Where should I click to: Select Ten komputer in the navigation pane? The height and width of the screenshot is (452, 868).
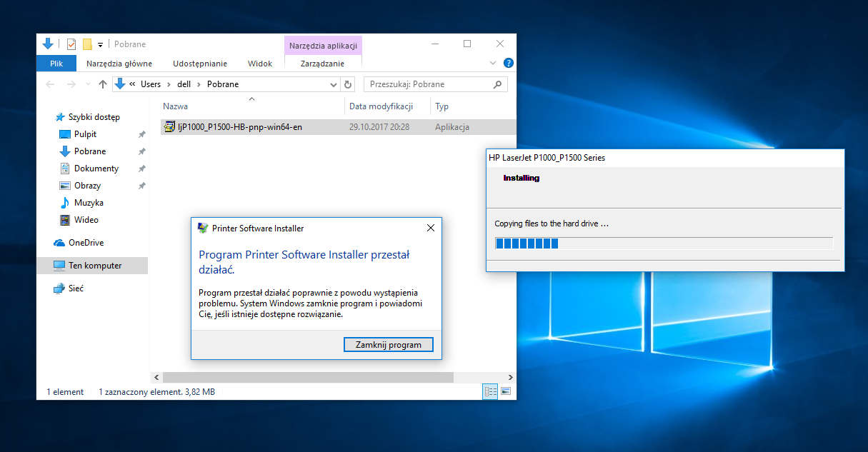point(94,266)
